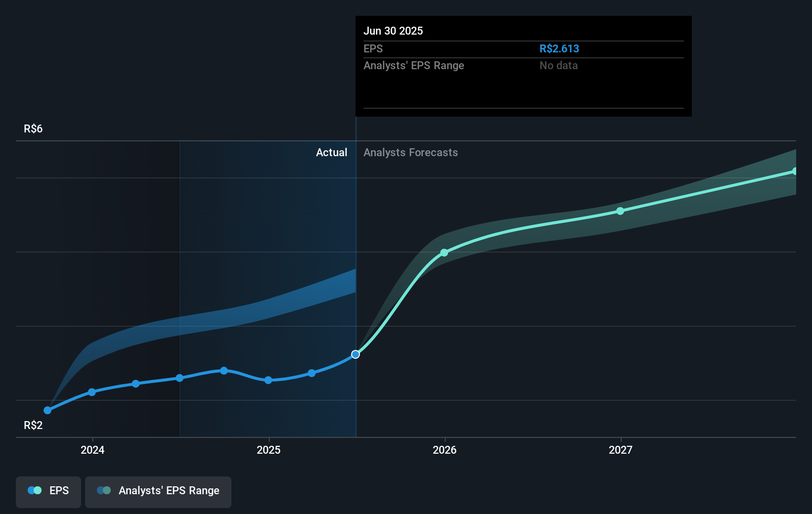Image resolution: width=812 pixels, height=514 pixels.
Task: Click the R$2.613 EPS value in tooltip
Action: click(x=559, y=48)
